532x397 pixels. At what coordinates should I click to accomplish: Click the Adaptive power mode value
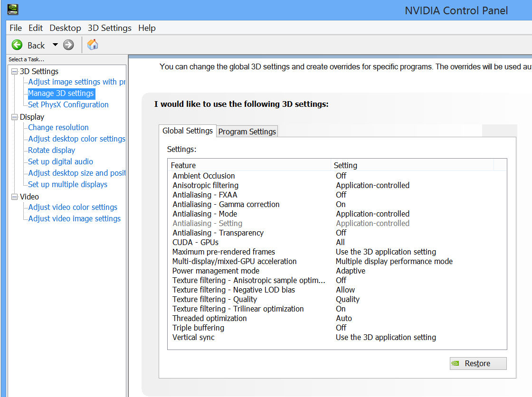tap(351, 271)
